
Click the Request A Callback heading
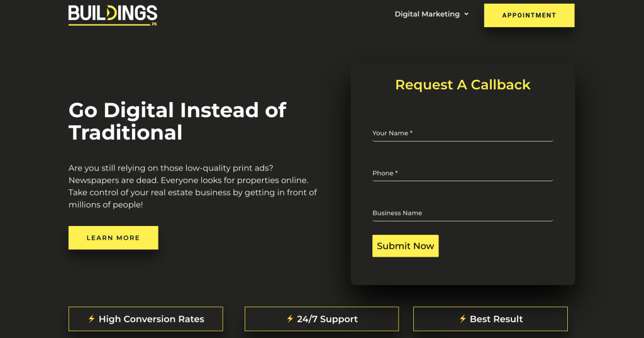pyautogui.click(x=462, y=85)
